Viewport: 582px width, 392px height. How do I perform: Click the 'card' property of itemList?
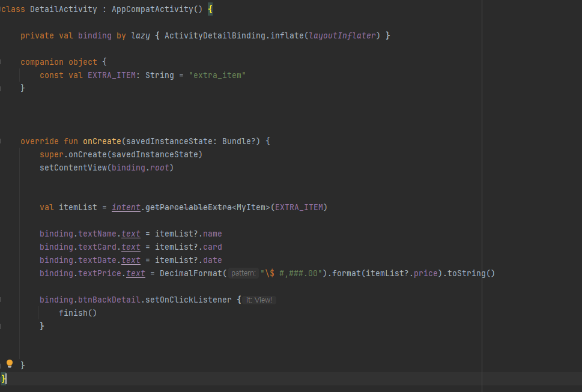[212, 247]
